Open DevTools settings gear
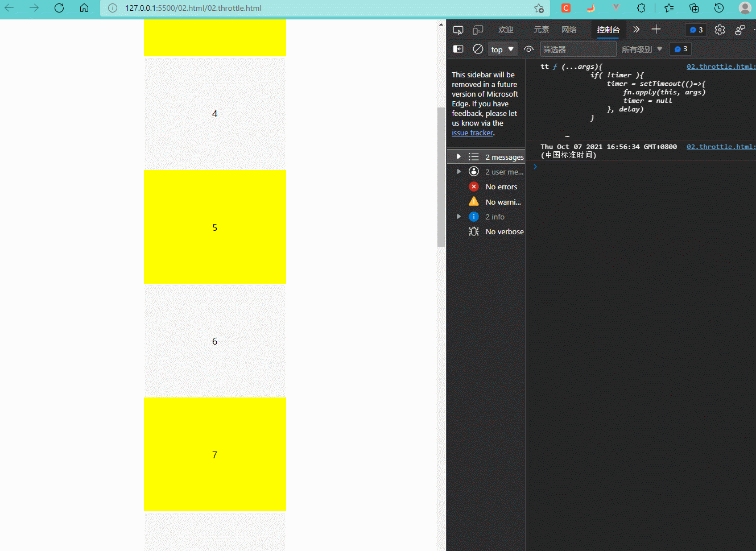This screenshot has width=756, height=551. [x=720, y=30]
